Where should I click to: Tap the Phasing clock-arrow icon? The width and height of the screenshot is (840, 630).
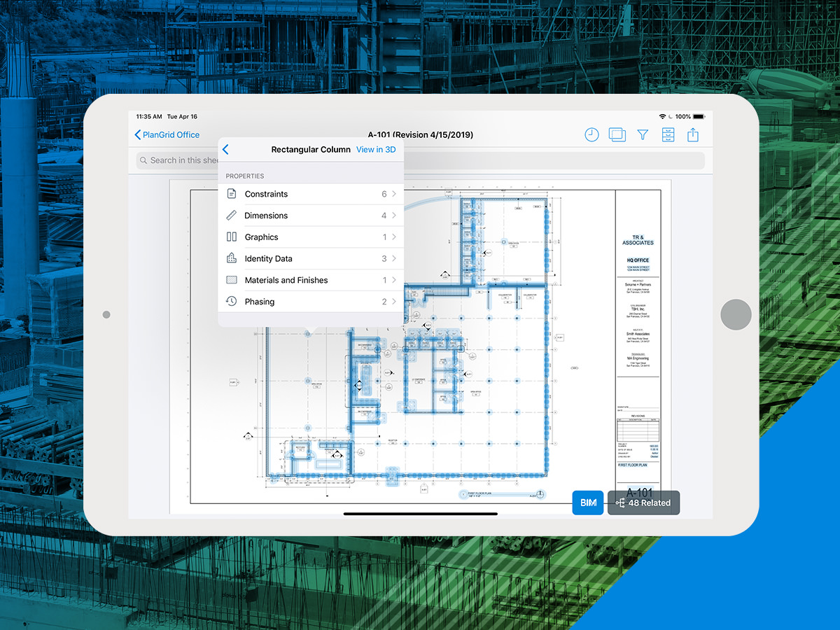click(x=232, y=302)
